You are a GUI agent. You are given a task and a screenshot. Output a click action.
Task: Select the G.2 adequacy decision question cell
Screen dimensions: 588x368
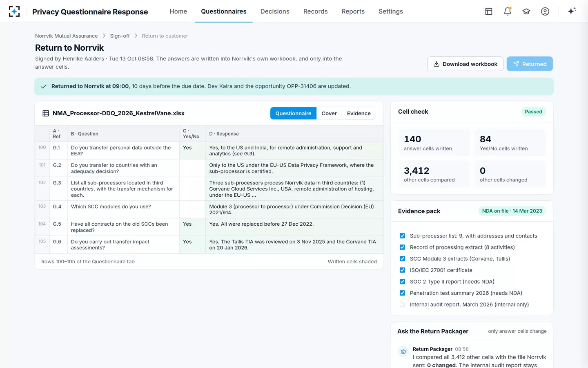pos(123,168)
